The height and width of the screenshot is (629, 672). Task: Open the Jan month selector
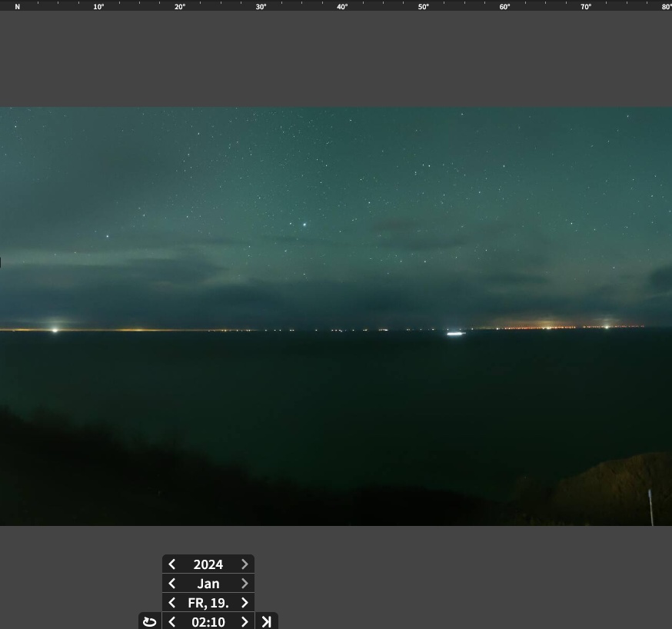(x=208, y=584)
